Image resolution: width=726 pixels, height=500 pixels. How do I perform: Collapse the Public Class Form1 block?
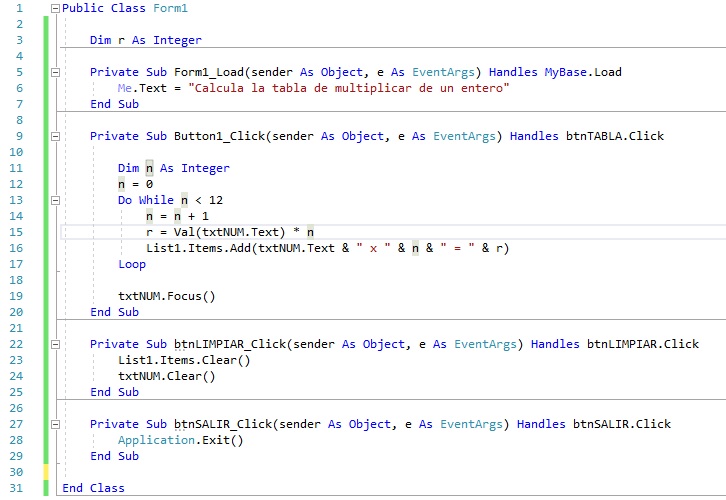click(55, 8)
